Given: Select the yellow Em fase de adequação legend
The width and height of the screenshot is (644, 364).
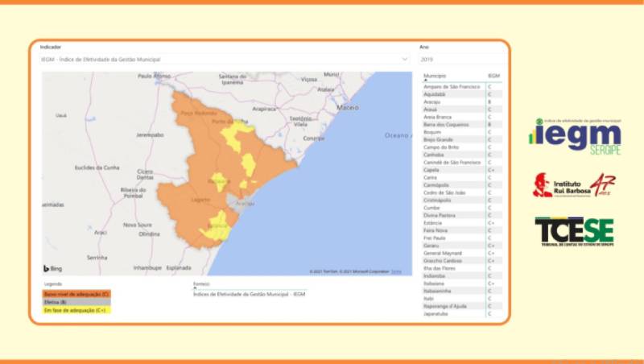Looking at the screenshot, I should pos(76,310).
